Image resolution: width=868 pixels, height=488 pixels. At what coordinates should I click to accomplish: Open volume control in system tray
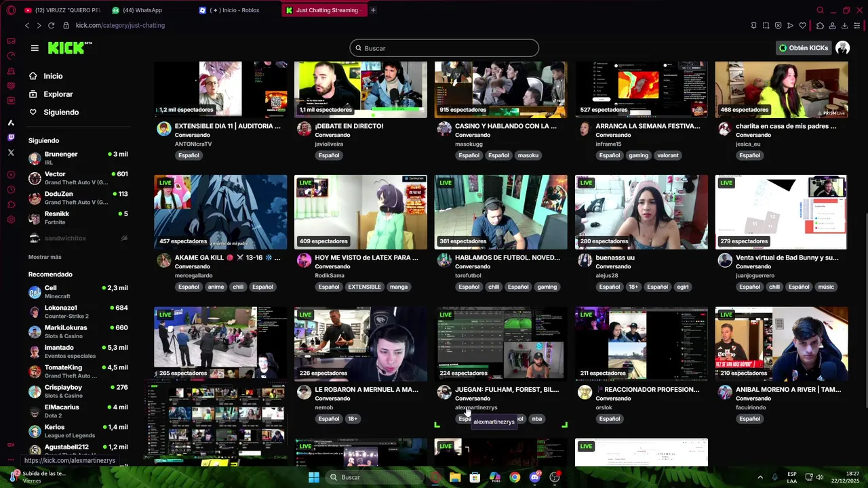819,477
